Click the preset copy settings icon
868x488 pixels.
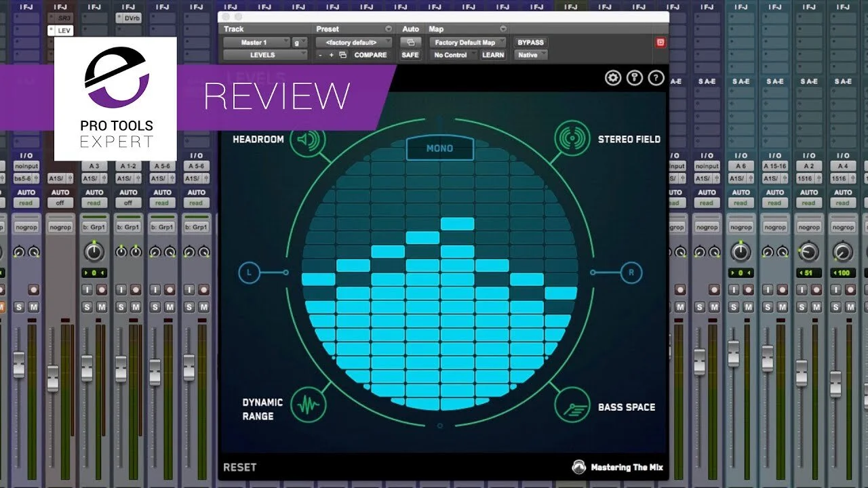coord(343,55)
